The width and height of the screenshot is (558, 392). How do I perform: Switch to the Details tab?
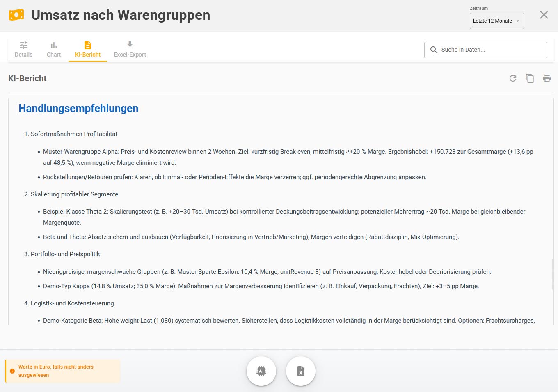pyautogui.click(x=24, y=49)
